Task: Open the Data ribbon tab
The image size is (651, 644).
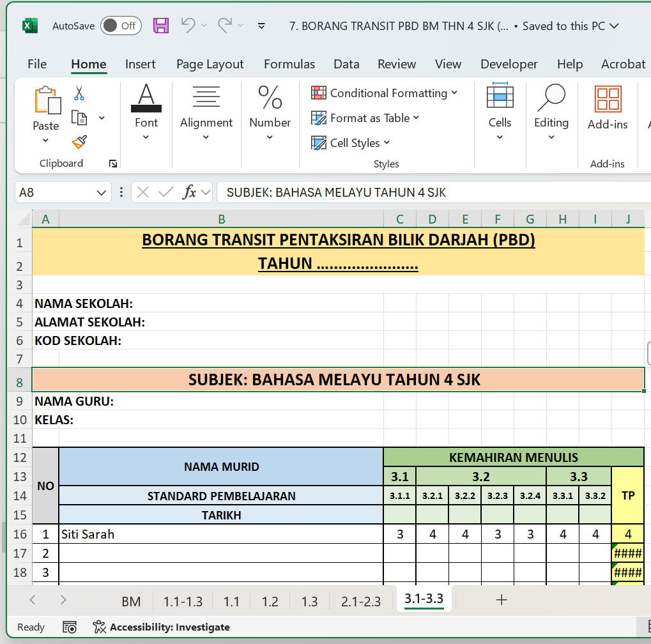Action: (346, 64)
